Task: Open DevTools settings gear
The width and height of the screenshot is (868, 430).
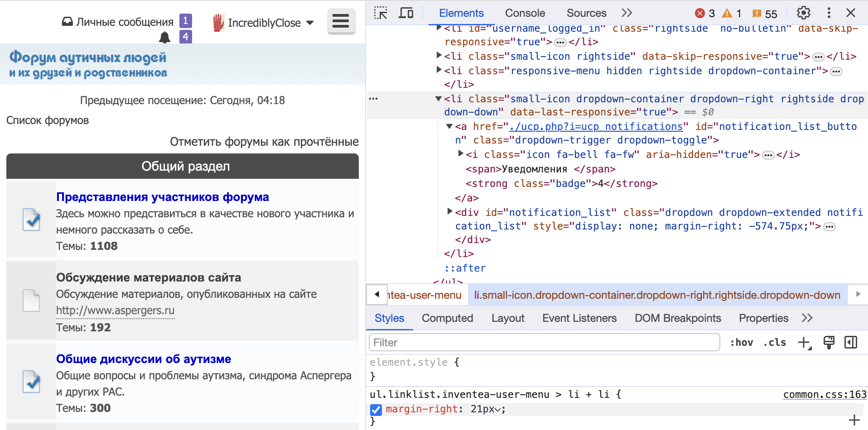Action: pos(804,13)
